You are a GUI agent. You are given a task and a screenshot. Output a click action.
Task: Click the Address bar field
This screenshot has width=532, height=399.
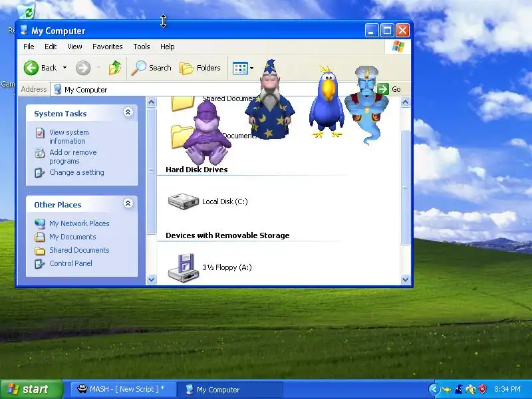pos(213,90)
